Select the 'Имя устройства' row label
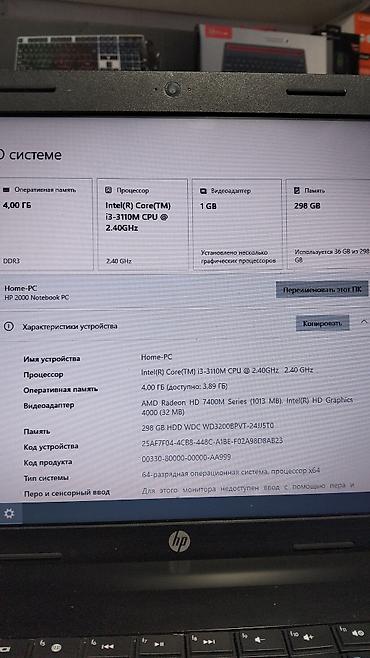The height and width of the screenshot is (658, 370). click(x=52, y=359)
